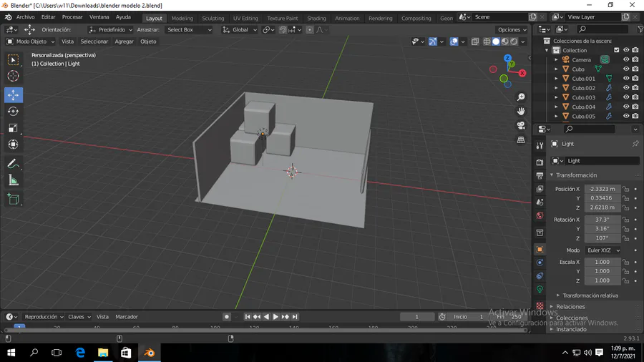Jump to the last frame

[295, 317]
